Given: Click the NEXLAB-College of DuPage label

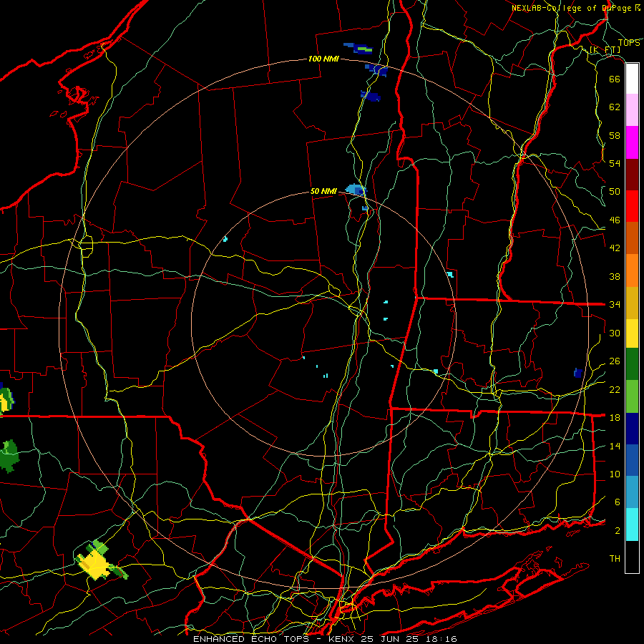Looking at the screenshot, I should pos(575,8).
